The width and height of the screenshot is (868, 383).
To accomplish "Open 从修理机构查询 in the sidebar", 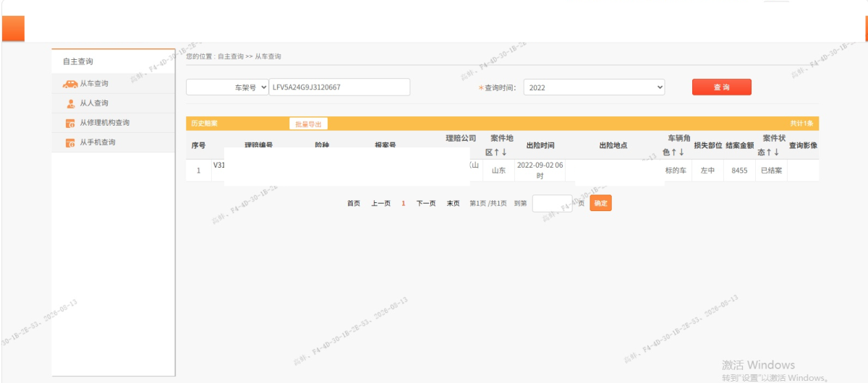I will (x=114, y=123).
